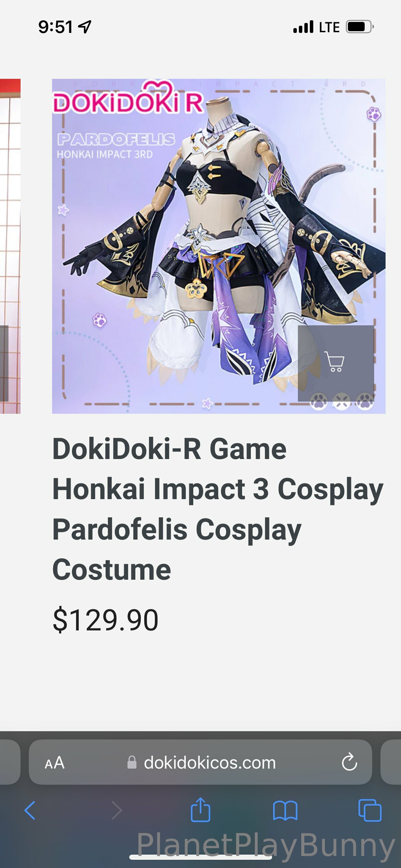The image size is (401, 868).
Task: Open Safari bookmarks book icon
Action: 285,811
